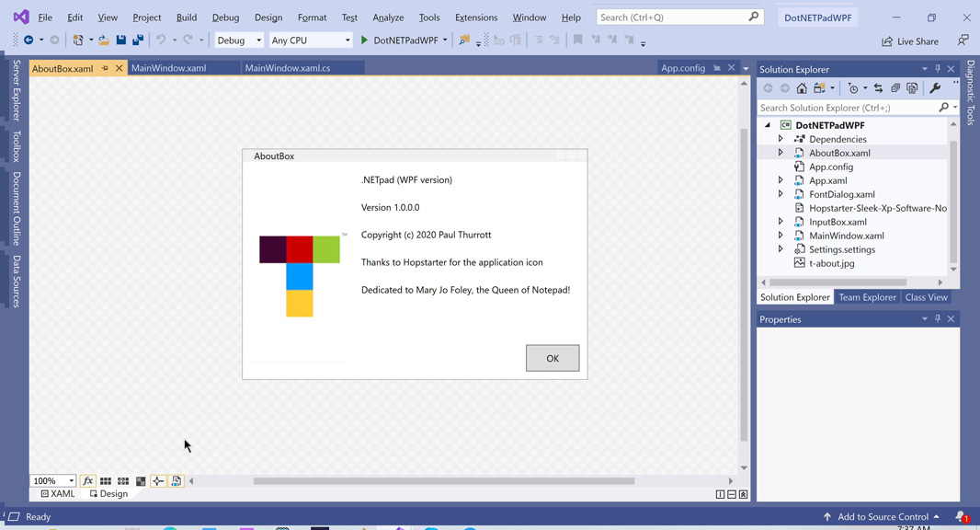The height and width of the screenshot is (530, 980).
Task: Click the Collapse All icon in Solution Explorer
Action: pos(895,88)
